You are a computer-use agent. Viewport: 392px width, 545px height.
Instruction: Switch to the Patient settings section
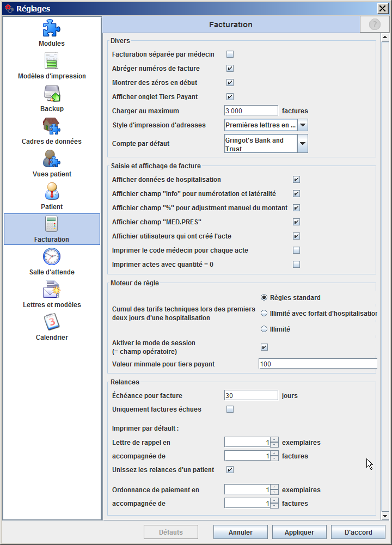(x=52, y=197)
